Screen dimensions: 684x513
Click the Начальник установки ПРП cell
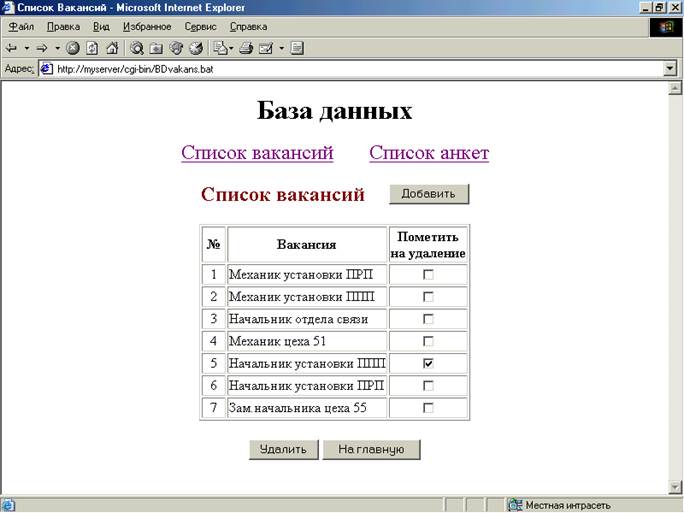pyautogui.click(x=307, y=386)
